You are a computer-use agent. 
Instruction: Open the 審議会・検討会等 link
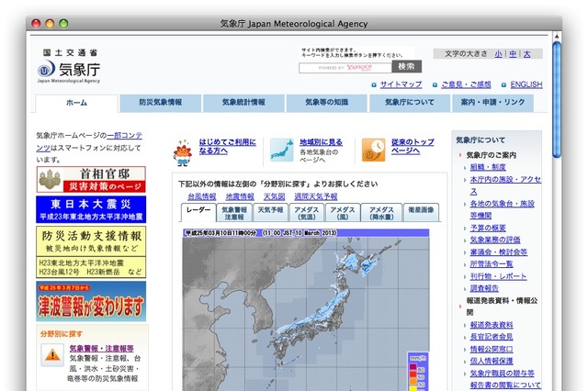pos(499,252)
